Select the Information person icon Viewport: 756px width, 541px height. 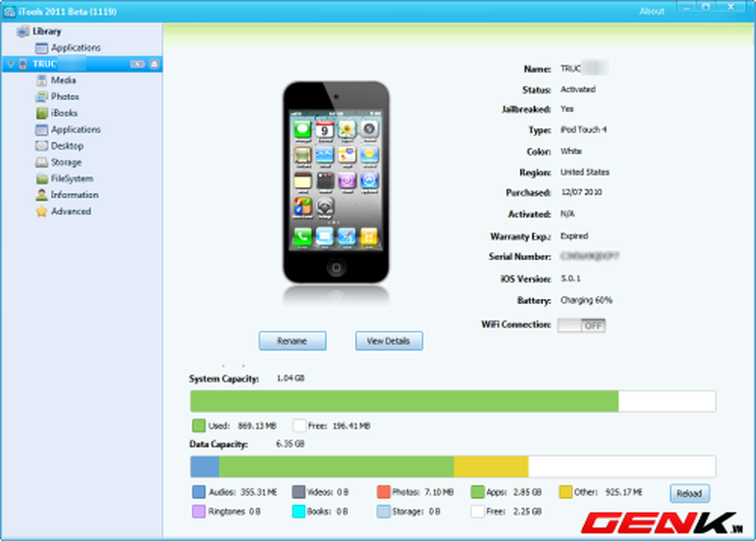pos(42,195)
